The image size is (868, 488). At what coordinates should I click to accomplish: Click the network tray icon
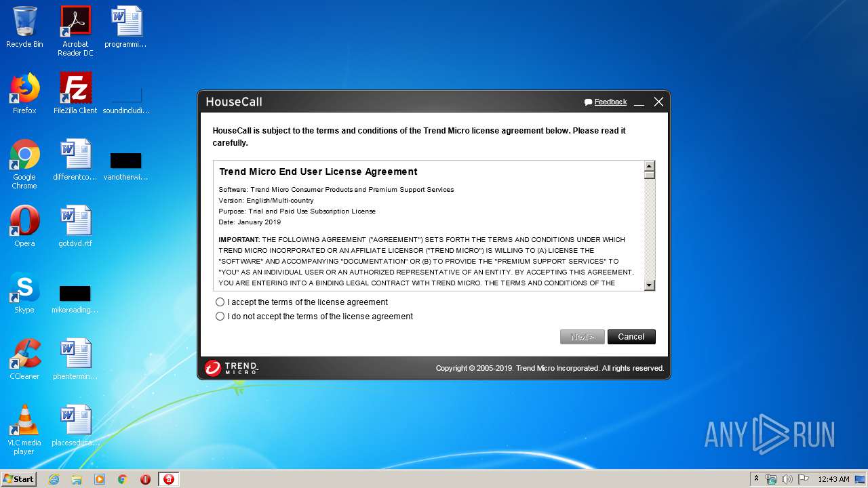tap(771, 479)
